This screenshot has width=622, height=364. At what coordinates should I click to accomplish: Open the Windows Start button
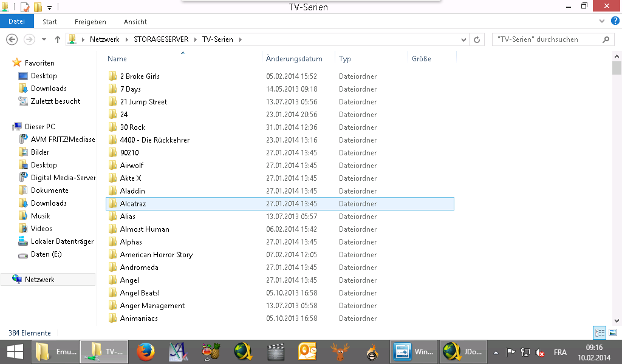coord(15,352)
